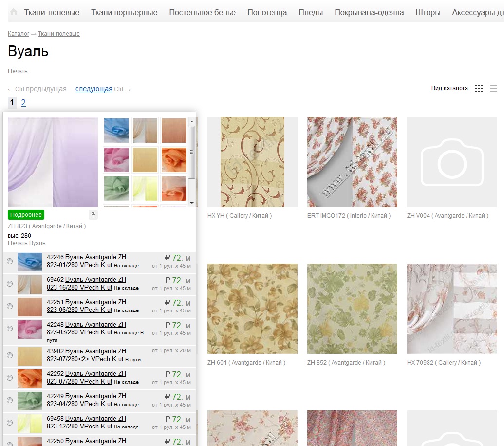
Task: Select radio button for item 42249
Action: click(x=10, y=400)
